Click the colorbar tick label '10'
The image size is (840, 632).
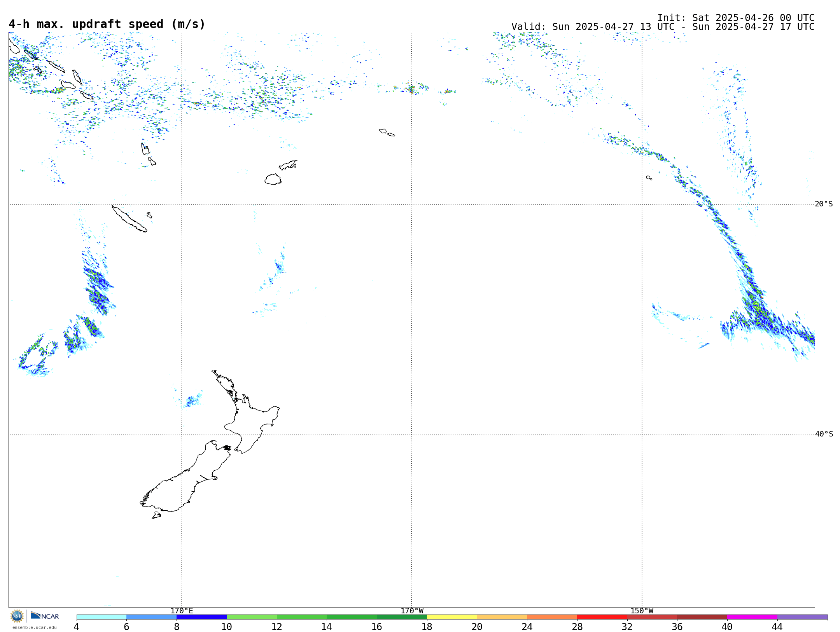227,627
